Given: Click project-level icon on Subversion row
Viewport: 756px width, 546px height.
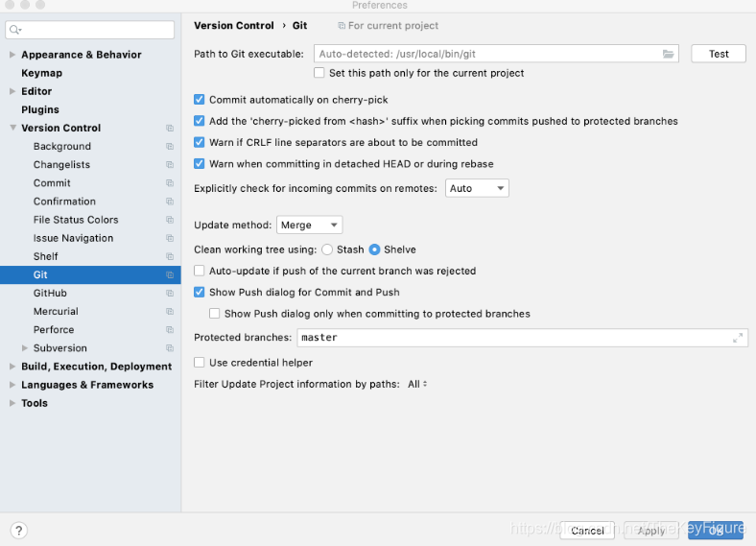Looking at the screenshot, I should point(170,348).
